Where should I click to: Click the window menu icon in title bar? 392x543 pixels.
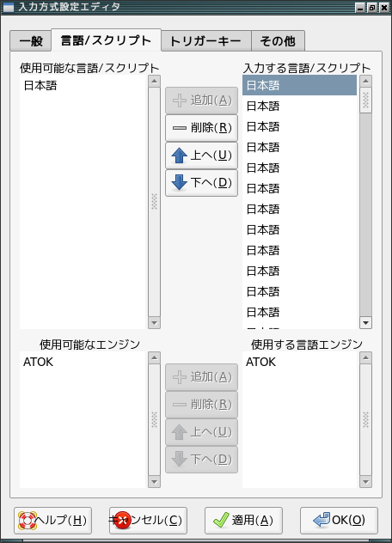[x=8, y=7]
